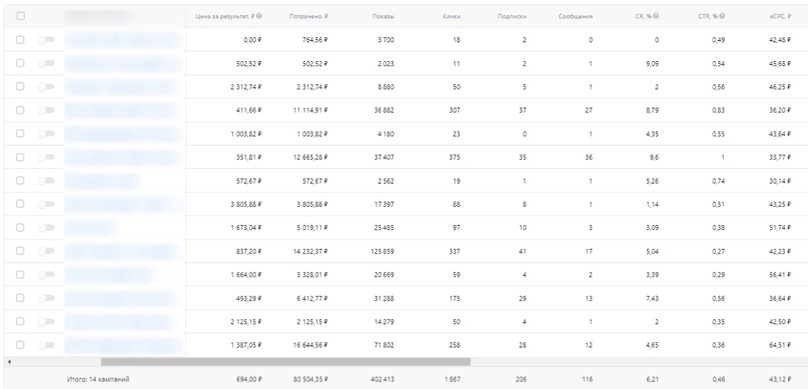Flip the switch for the 71 802 impressions row

(46, 345)
